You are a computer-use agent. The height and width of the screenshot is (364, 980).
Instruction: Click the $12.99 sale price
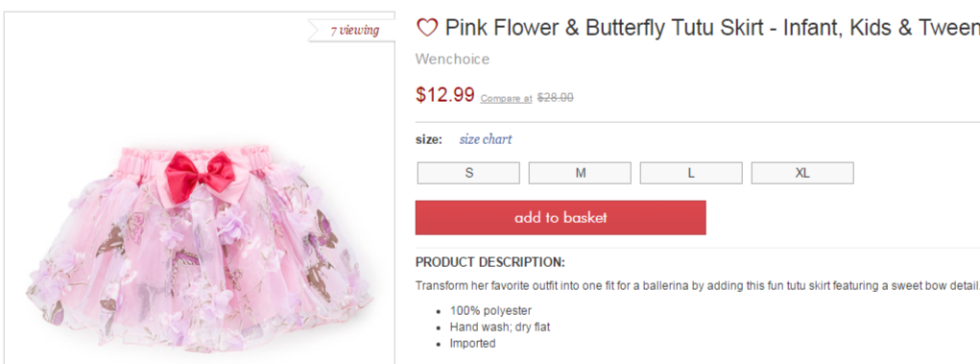(x=445, y=95)
